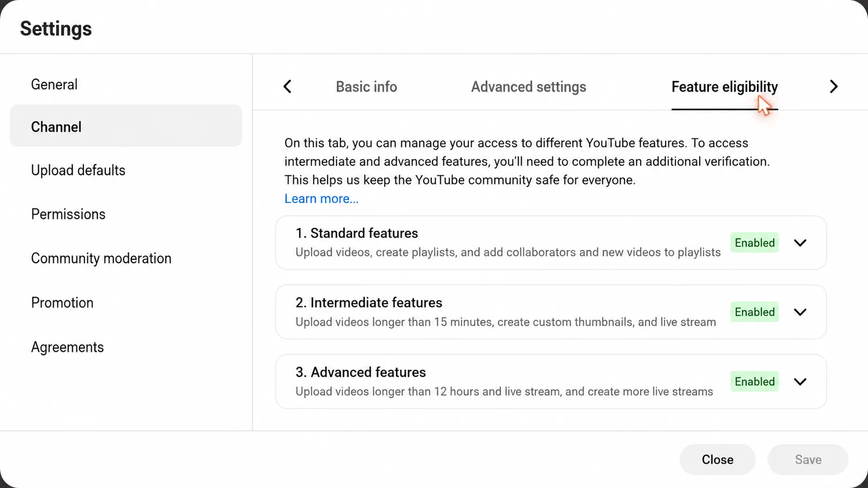Viewport: 868px width, 488px height.
Task: Go to the Promotion settings
Action: click(62, 303)
